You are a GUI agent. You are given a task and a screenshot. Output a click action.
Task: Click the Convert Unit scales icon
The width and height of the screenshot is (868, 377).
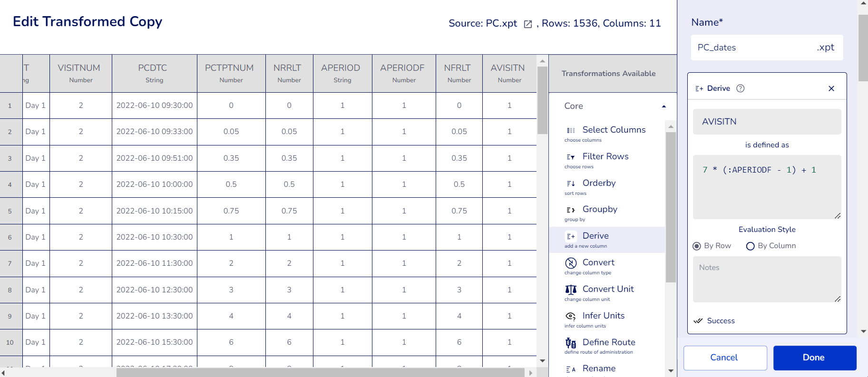(x=571, y=290)
